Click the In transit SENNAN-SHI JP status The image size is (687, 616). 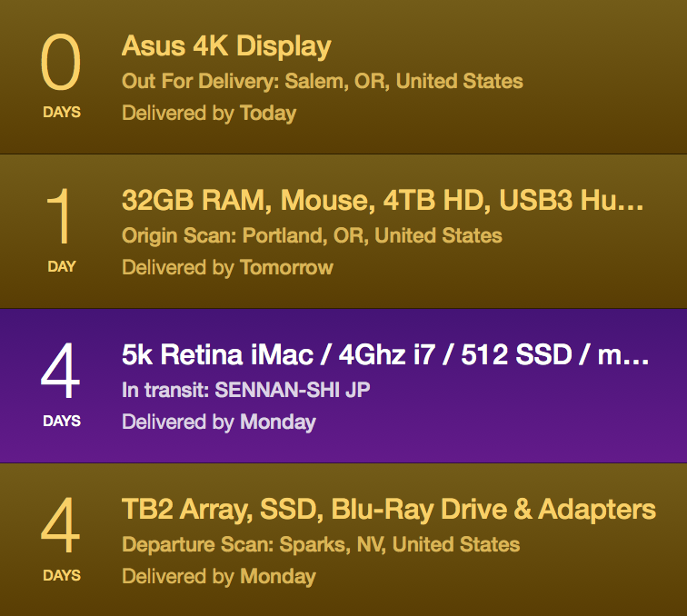click(246, 390)
